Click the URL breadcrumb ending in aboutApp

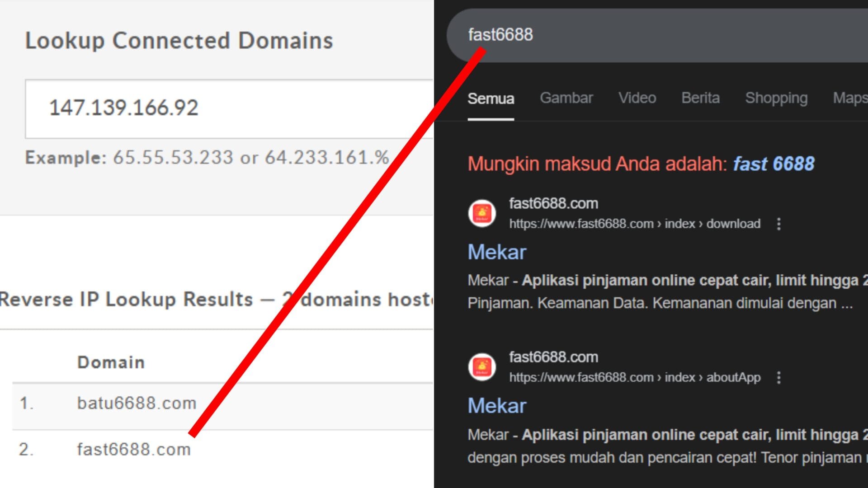click(x=635, y=377)
